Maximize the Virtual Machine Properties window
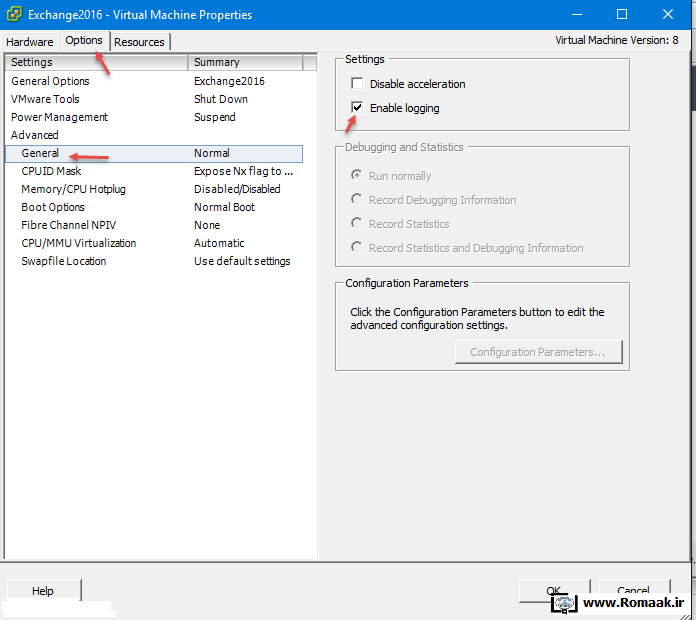Viewport: 696px width, 620px height. [622, 14]
